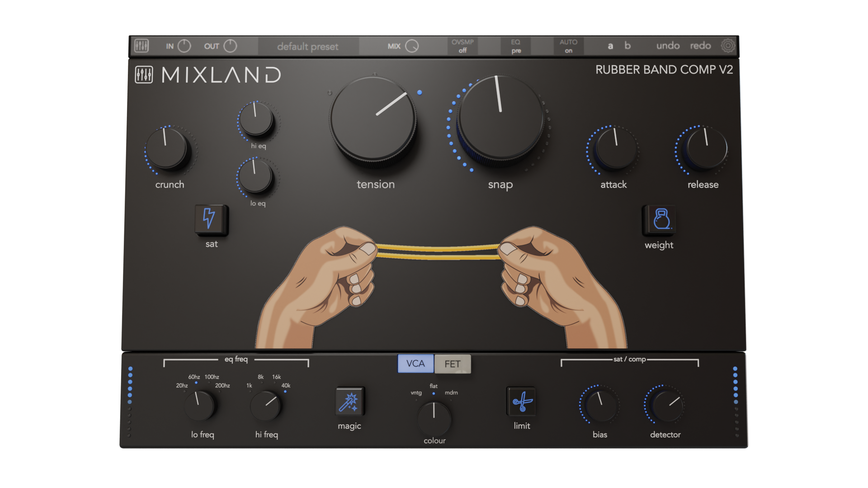Click the MIX knob in the top bar
Viewport: 868px width, 488px height.
click(x=412, y=46)
